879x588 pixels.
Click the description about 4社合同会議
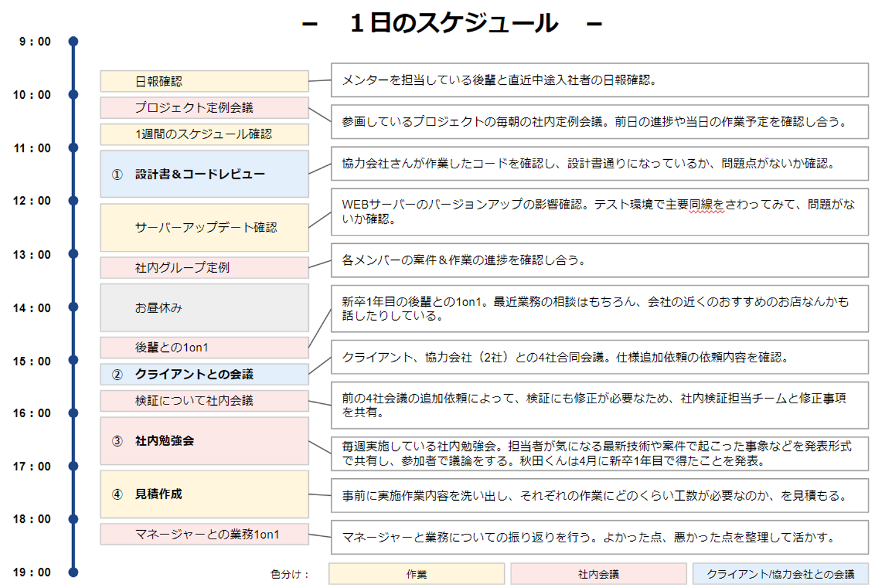click(x=599, y=357)
